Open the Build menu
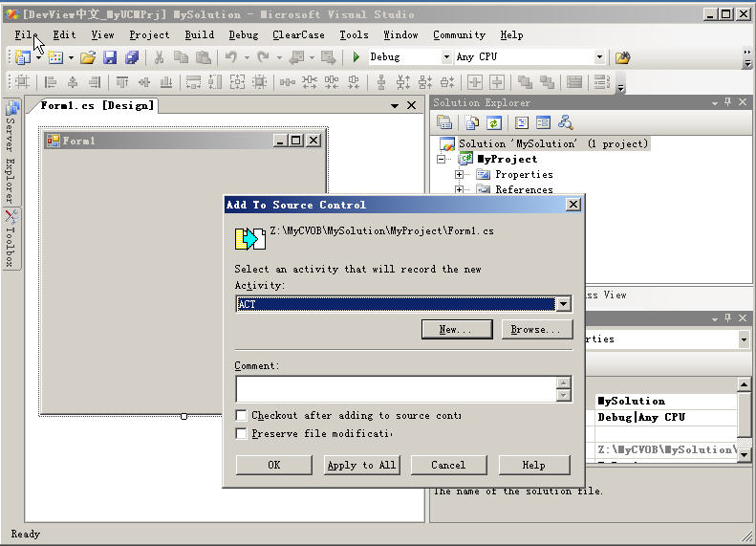Image resolution: width=756 pixels, height=546 pixels. (200, 35)
